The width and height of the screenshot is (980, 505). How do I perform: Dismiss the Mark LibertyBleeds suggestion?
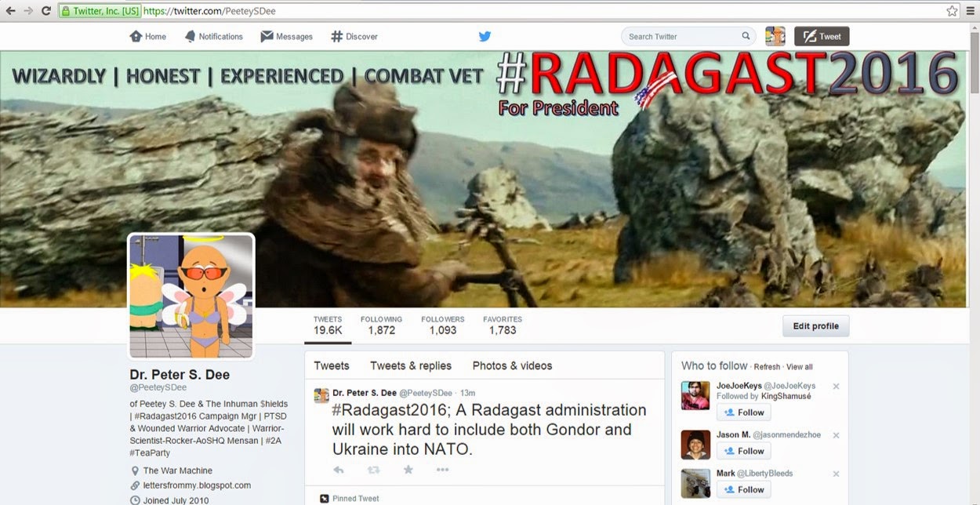point(836,474)
